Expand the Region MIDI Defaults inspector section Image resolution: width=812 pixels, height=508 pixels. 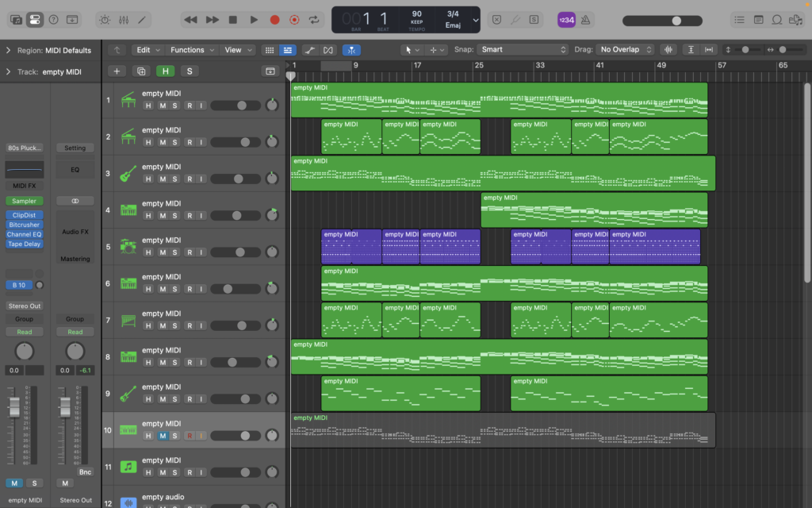pos(8,50)
